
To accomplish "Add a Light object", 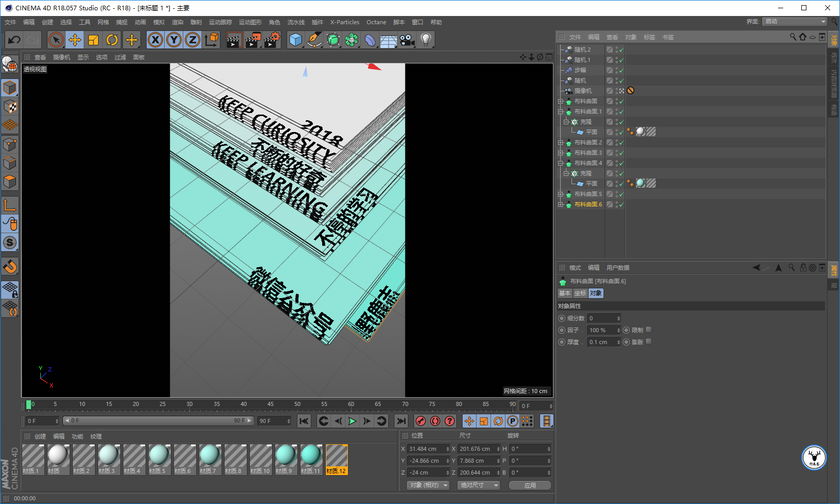I will point(426,40).
